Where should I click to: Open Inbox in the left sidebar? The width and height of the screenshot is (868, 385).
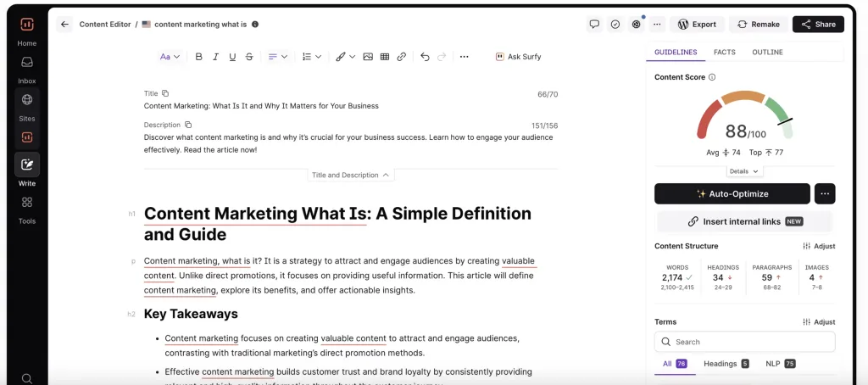pos(27,69)
